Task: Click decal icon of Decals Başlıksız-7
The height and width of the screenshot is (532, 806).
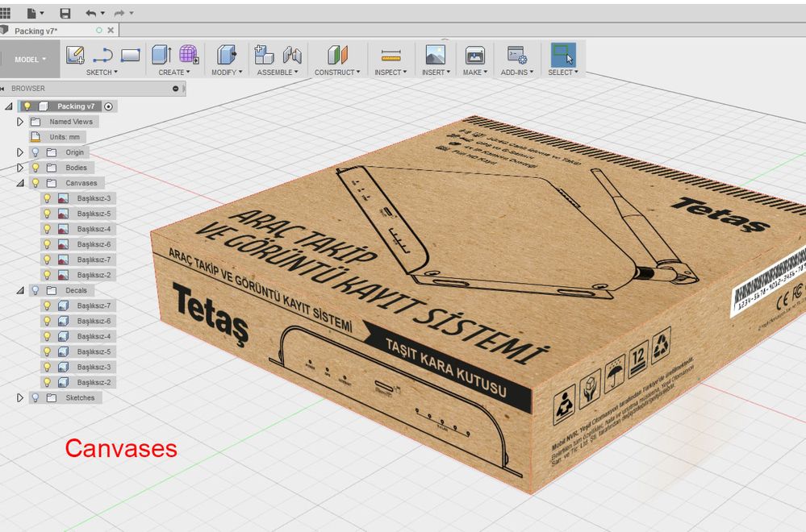Action: point(63,305)
